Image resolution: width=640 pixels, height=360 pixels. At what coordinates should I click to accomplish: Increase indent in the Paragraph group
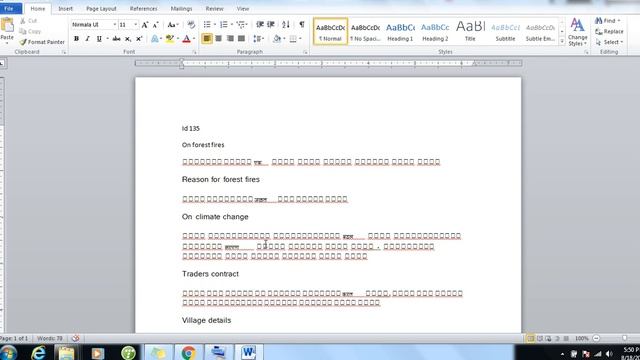271,25
